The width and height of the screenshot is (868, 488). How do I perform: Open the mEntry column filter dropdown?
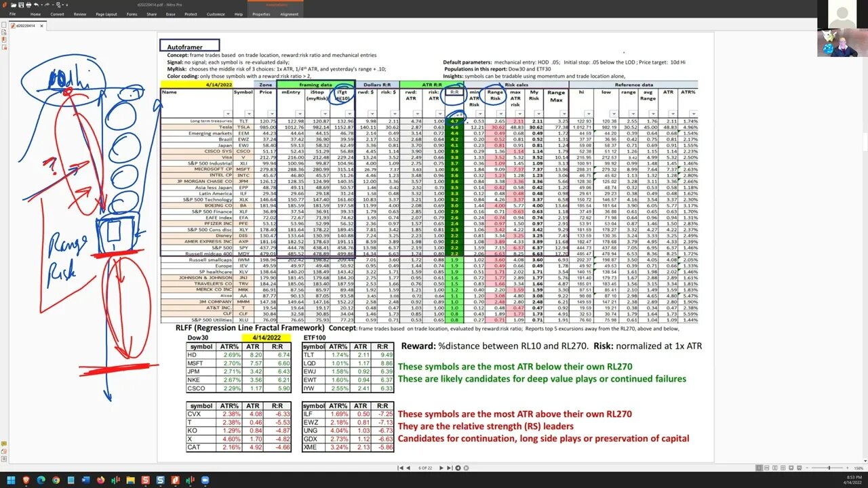point(300,113)
